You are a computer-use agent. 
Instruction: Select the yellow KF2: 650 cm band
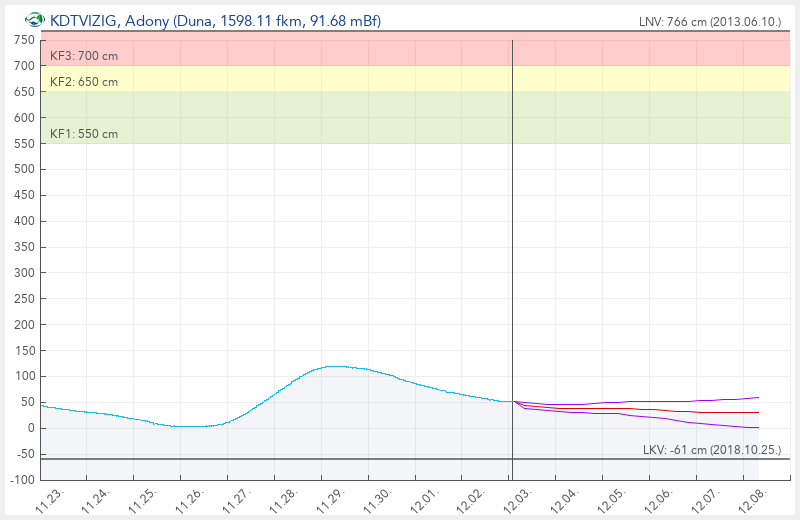400,79
